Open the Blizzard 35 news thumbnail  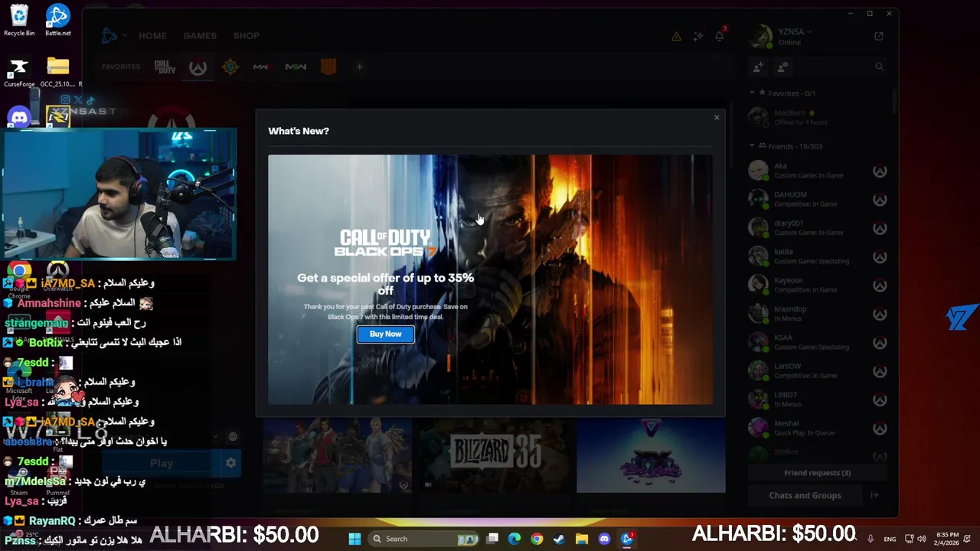point(495,455)
